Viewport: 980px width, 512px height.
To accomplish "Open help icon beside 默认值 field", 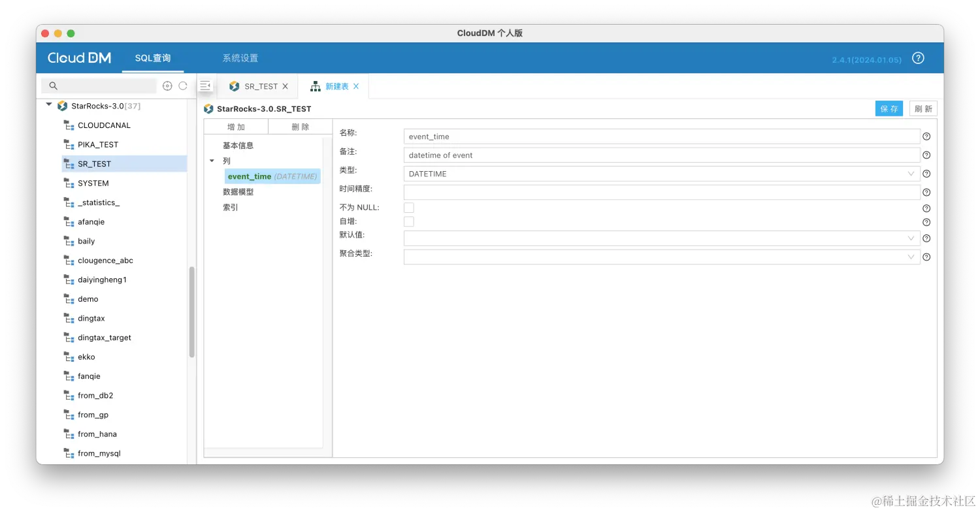I will tap(926, 238).
